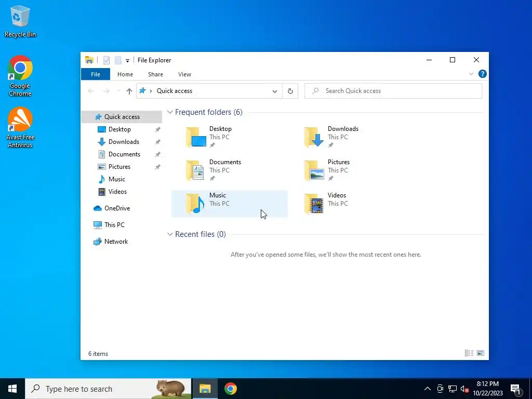Viewport: 532px width, 399px height.
Task: Select the Documents folder in Frequent folders
Action: coord(229,170)
